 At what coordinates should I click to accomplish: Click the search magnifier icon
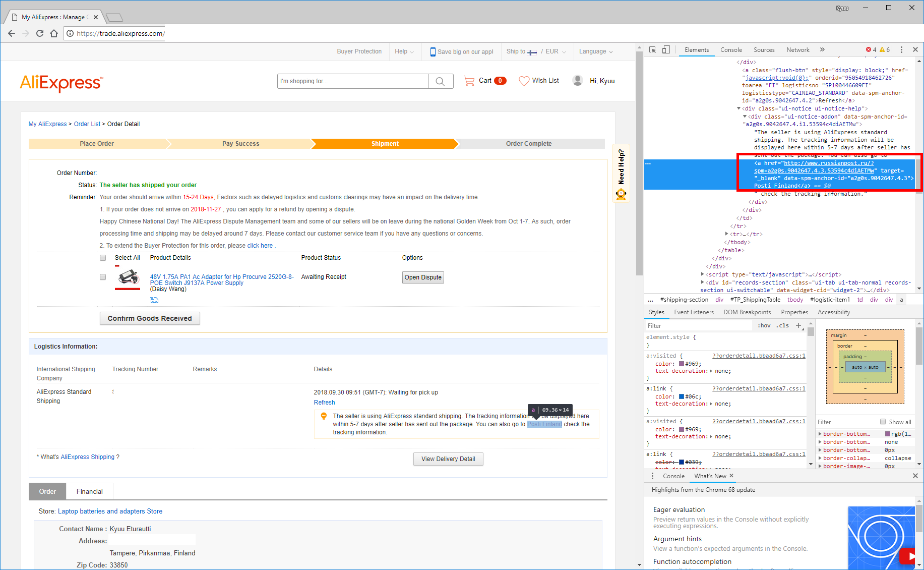440,81
